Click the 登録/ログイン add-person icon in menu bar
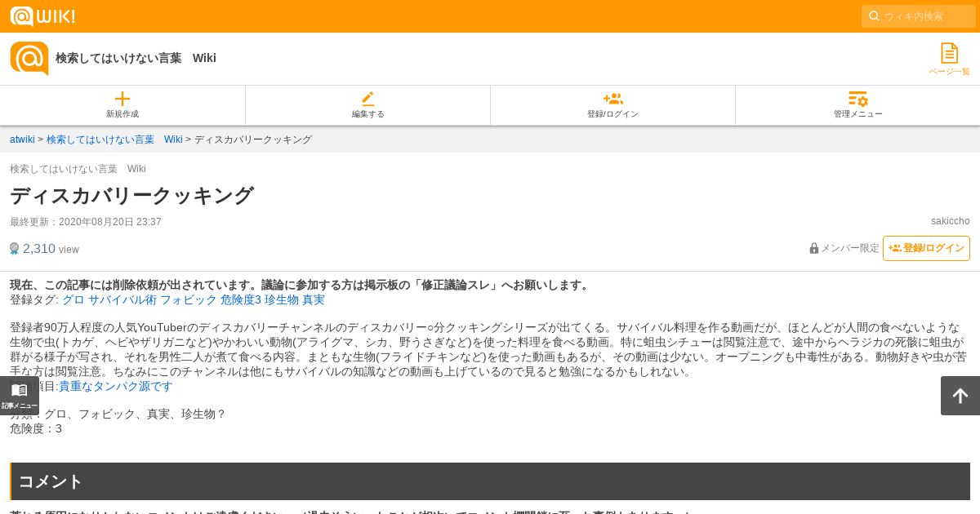Image resolution: width=980 pixels, height=514 pixels. 612,99
